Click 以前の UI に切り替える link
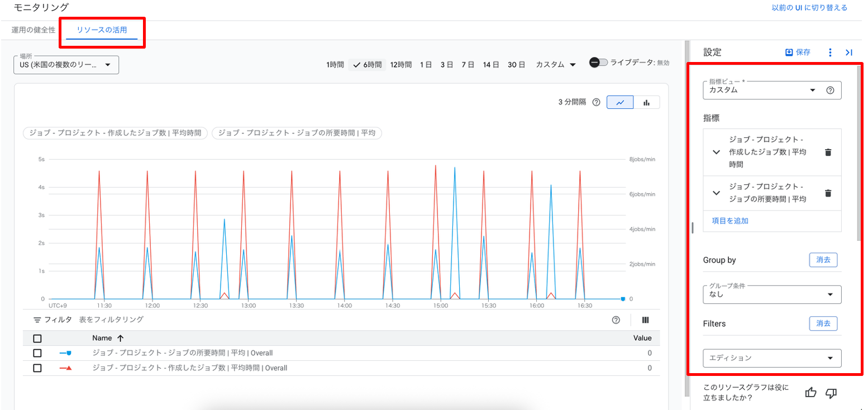 [809, 8]
